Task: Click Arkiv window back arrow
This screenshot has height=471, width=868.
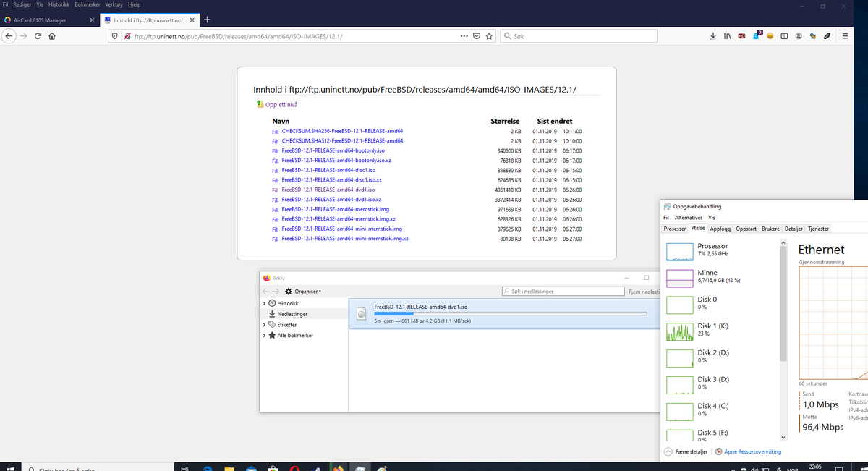Action: (266, 291)
